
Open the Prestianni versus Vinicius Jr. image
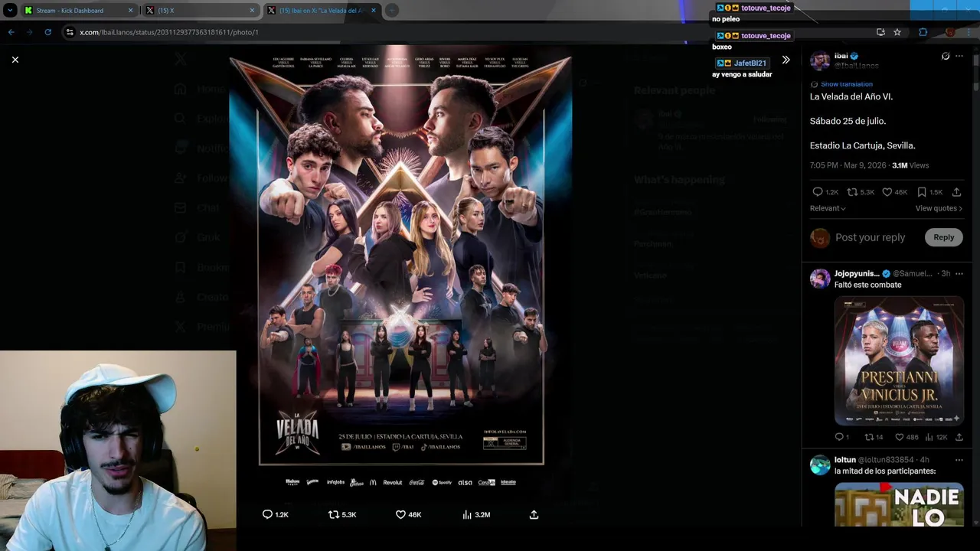(899, 360)
